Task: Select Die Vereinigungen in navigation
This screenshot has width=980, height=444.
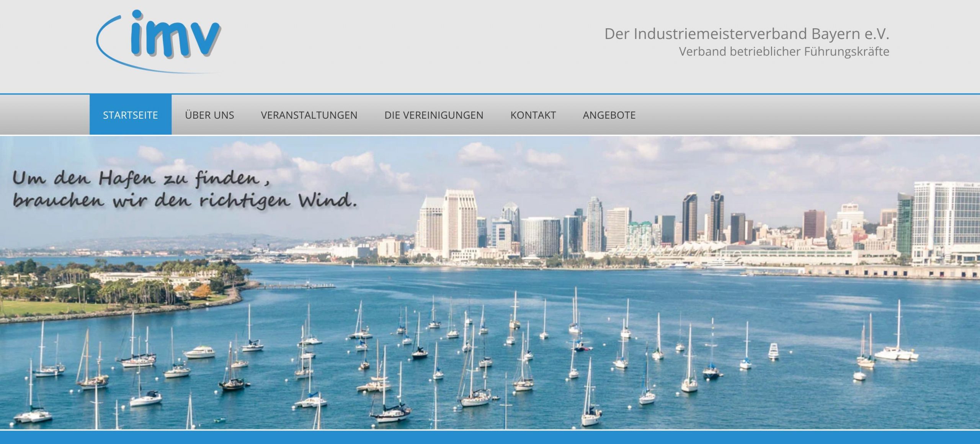Action: tap(434, 115)
